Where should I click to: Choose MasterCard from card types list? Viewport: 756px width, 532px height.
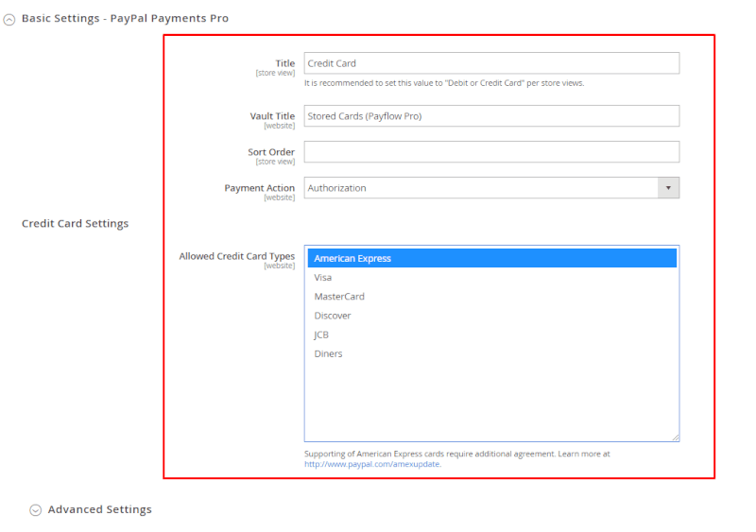pyautogui.click(x=491, y=297)
